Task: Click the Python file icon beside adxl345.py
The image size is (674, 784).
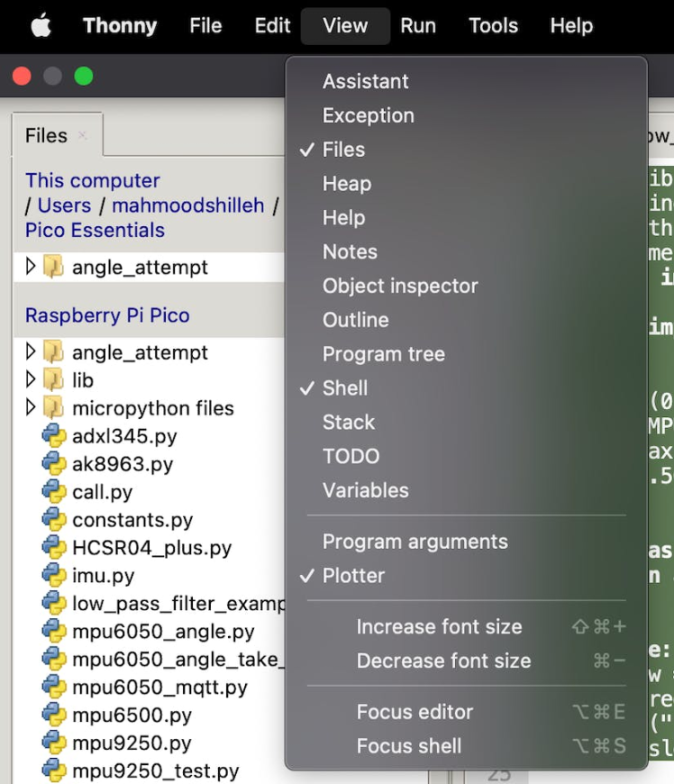Action: (55, 436)
